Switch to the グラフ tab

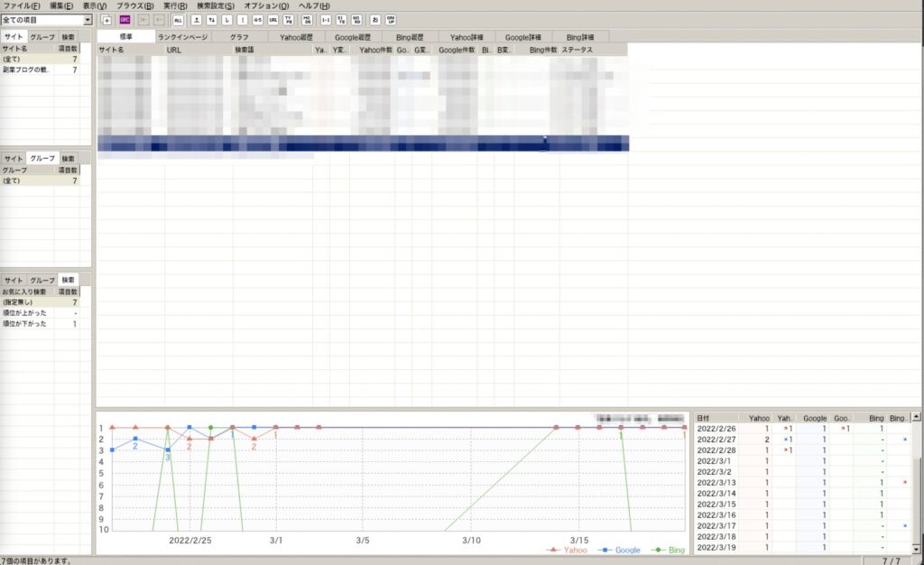tap(239, 37)
